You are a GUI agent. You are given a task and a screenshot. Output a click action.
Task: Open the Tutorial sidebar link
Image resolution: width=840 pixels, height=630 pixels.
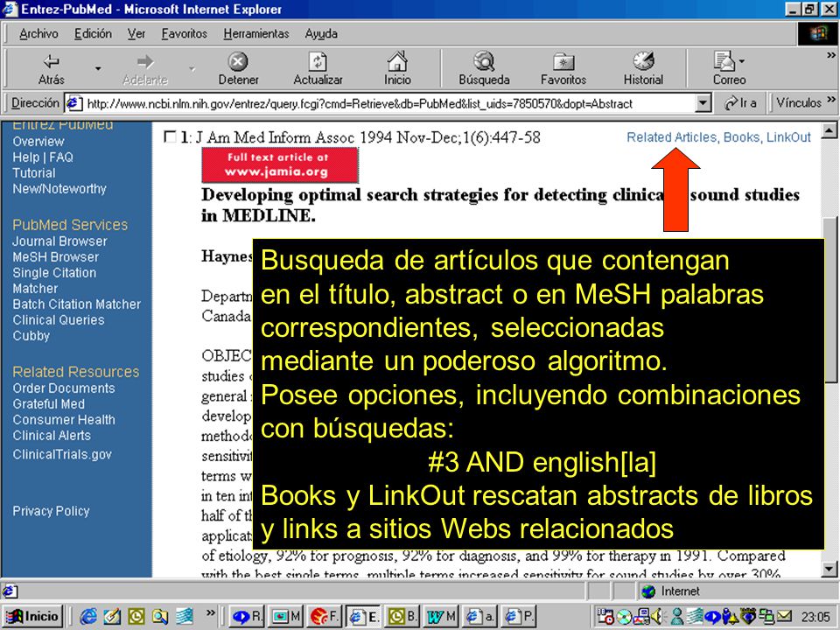click(34, 173)
